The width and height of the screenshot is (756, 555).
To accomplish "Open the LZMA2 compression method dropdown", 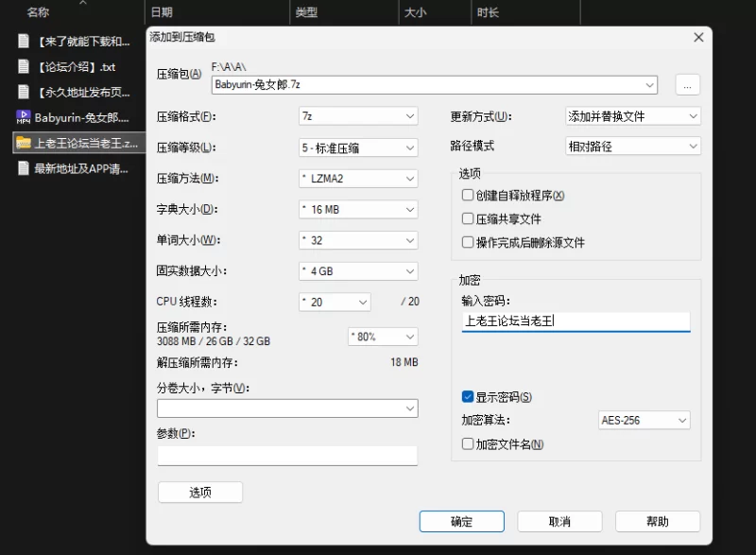I will (358, 179).
